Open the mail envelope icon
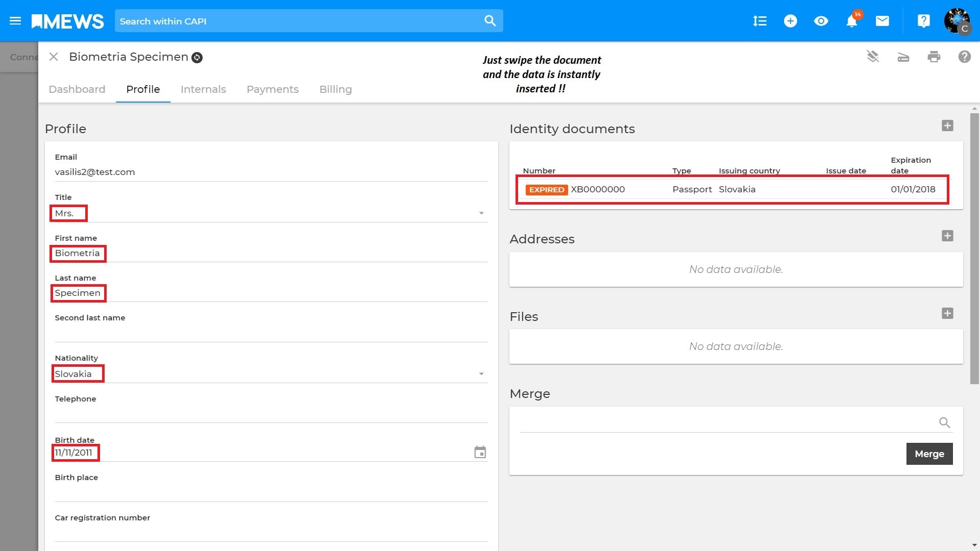 tap(882, 21)
